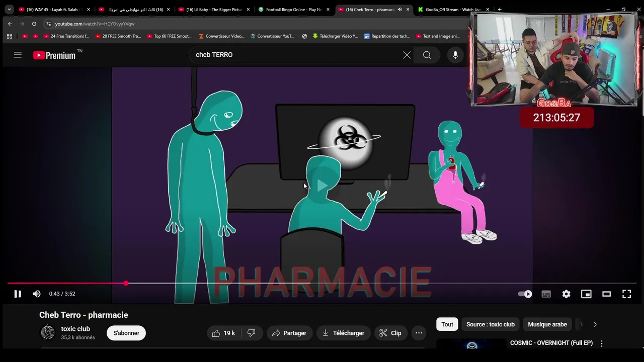Show more filter chips with the arrow

pos(595,324)
